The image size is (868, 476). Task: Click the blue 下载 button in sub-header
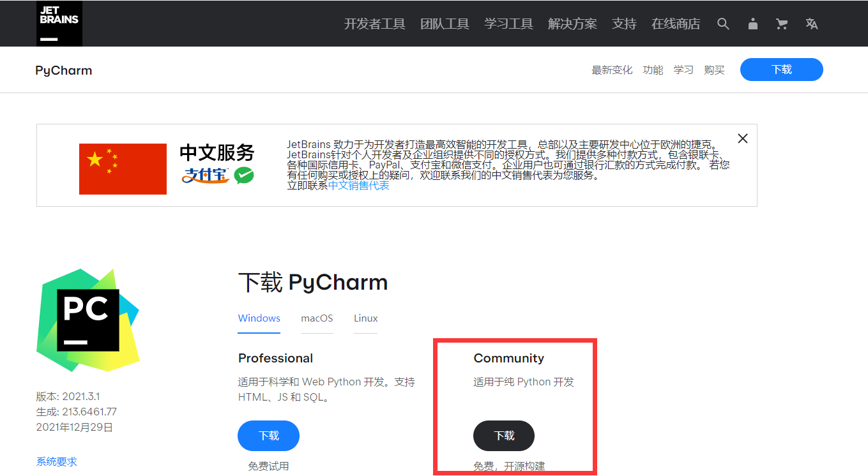point(782,70)
